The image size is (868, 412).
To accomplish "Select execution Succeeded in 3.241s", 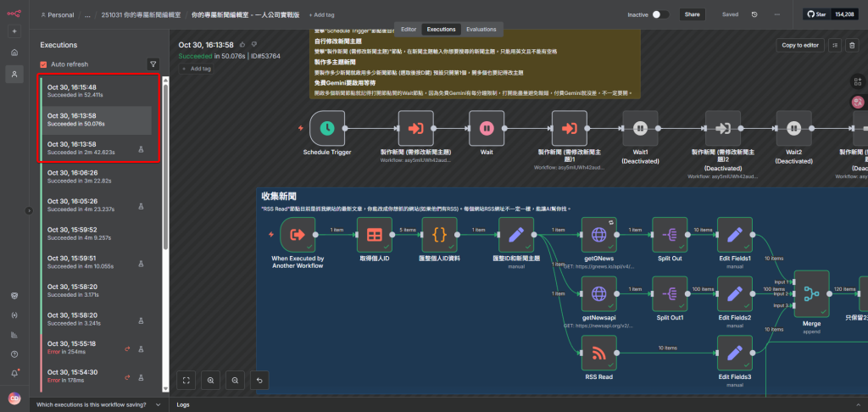I will (x=96, y=319).
